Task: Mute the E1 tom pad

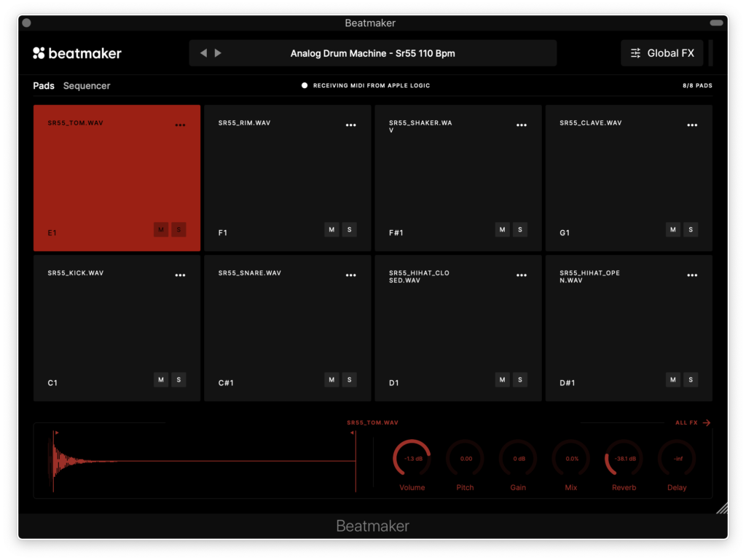Action: coord(161,229)
